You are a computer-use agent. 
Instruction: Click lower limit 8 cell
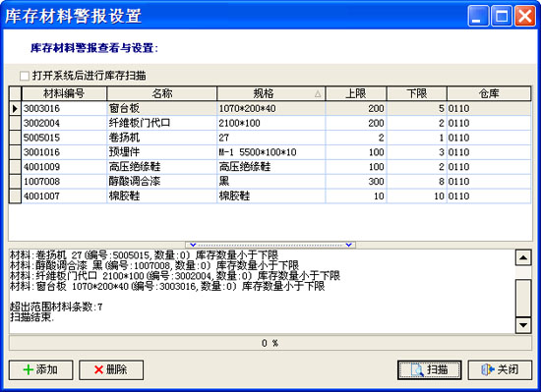(x=417, y=181)
